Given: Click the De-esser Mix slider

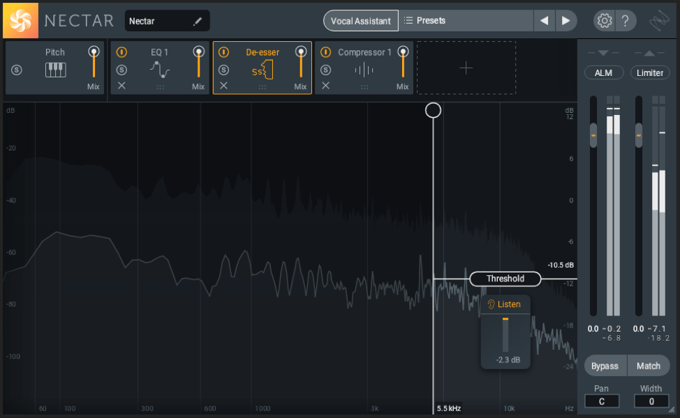Looking at the screenshot, I should 301,62.
